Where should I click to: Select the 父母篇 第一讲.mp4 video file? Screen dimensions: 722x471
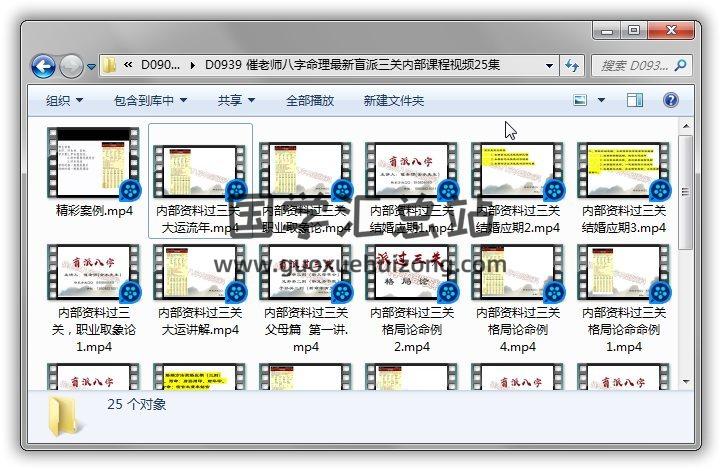306,299
